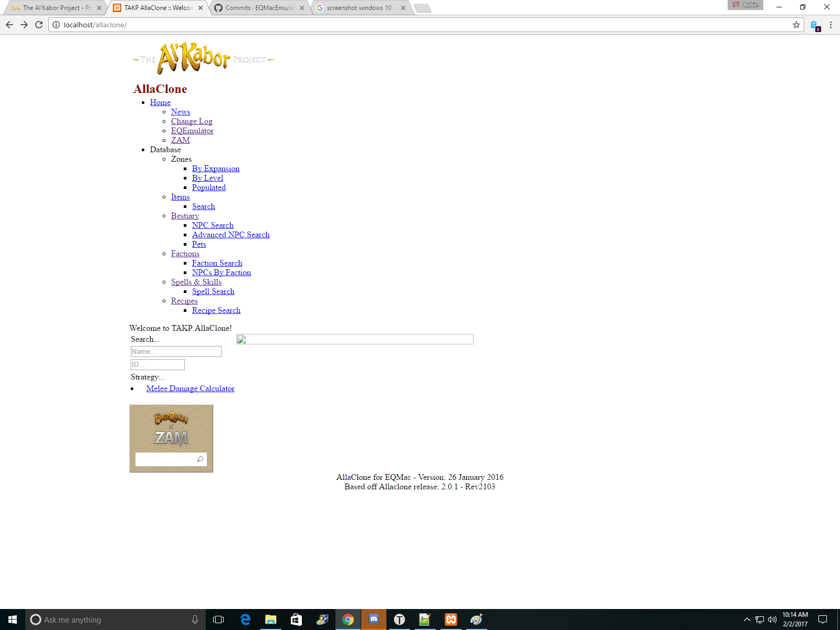Open Paint app from taskbar
The width and height of the screenshot is (840, 630).
(476, 619)
